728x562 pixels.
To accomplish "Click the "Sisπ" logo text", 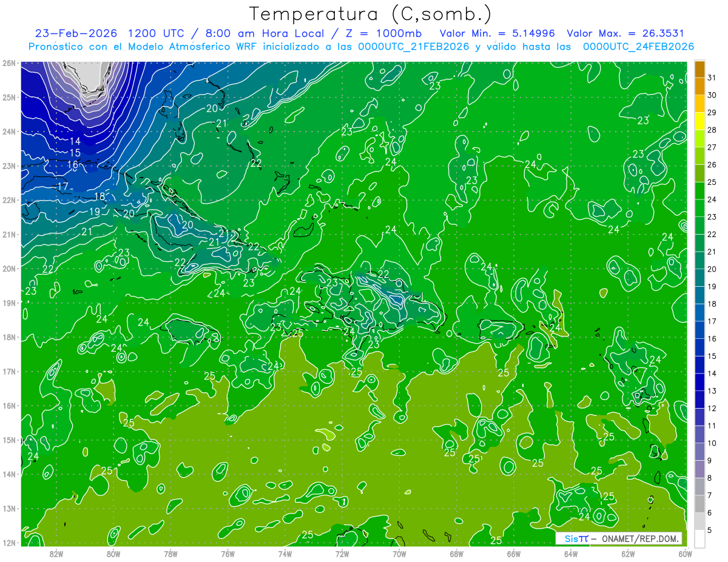I will pos(576,538).
